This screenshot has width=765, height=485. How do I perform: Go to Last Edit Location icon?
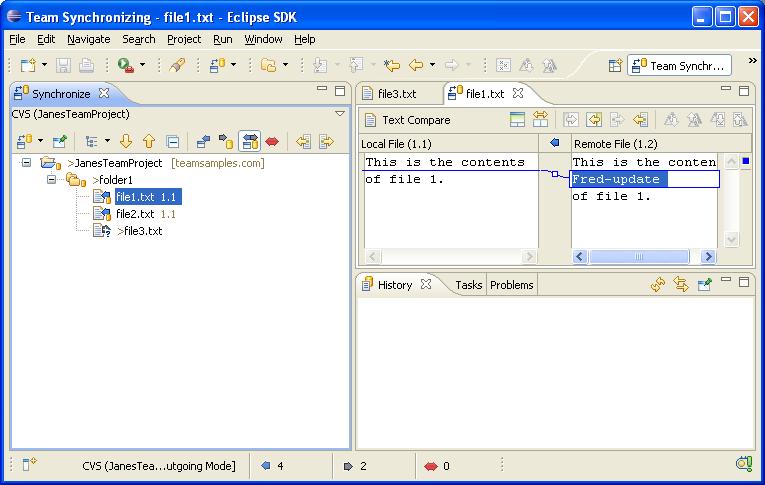[392, 65]
